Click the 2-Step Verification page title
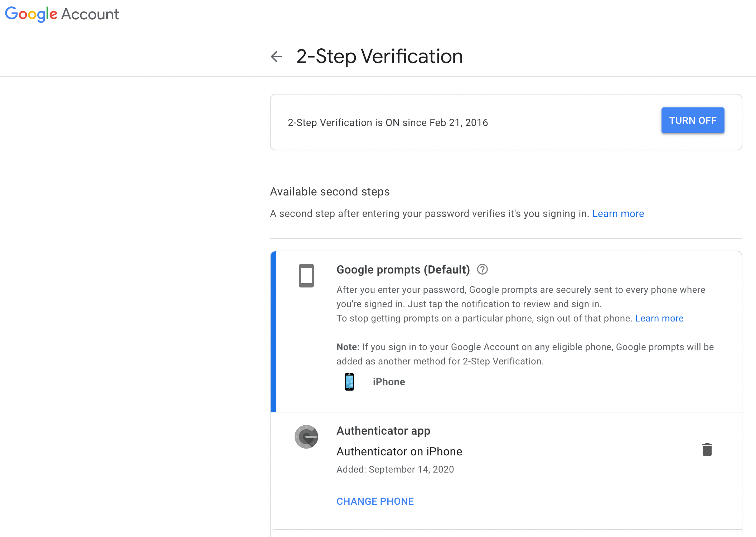This screenshot has width=756, height=537. click(379, 57)
